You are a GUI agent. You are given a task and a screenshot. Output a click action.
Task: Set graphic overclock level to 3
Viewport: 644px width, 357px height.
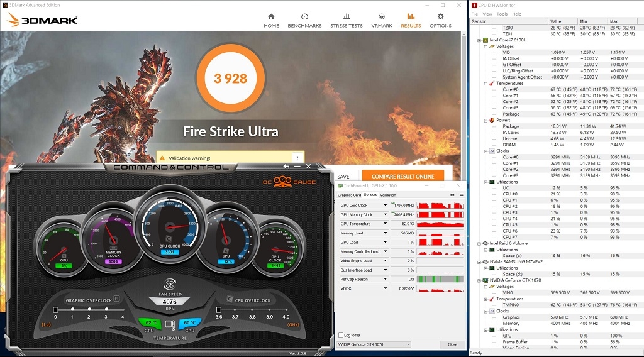[106, 309]
